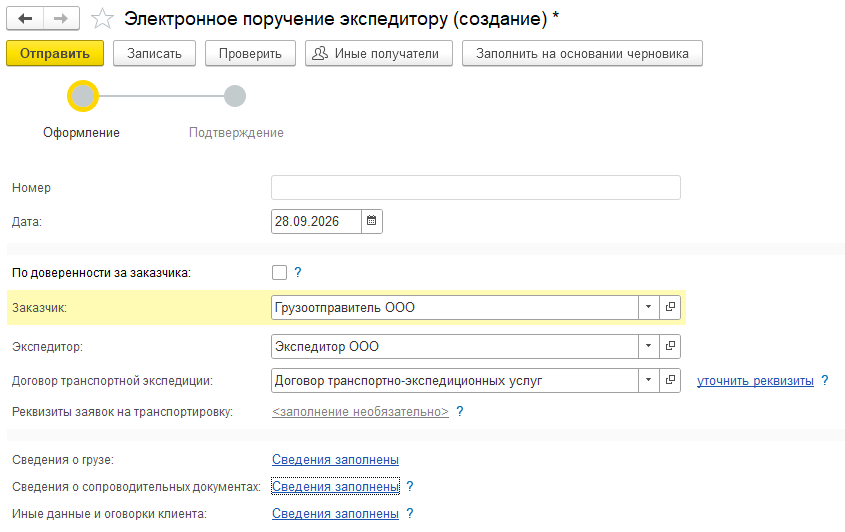Expand the Экспедитор dropdown list
Screen dimensions: 845x532
pyautogui.click(x=649, y=346)
